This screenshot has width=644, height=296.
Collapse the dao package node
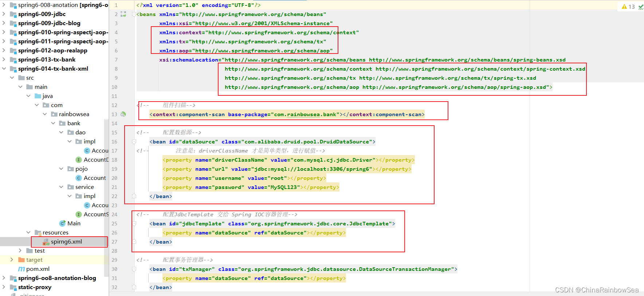(61, 133)
